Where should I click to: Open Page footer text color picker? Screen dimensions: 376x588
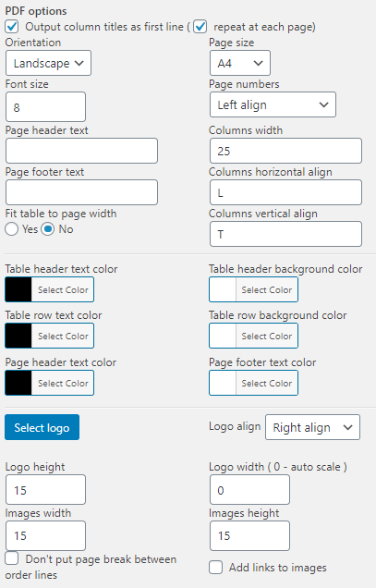(x=253, y=383)
